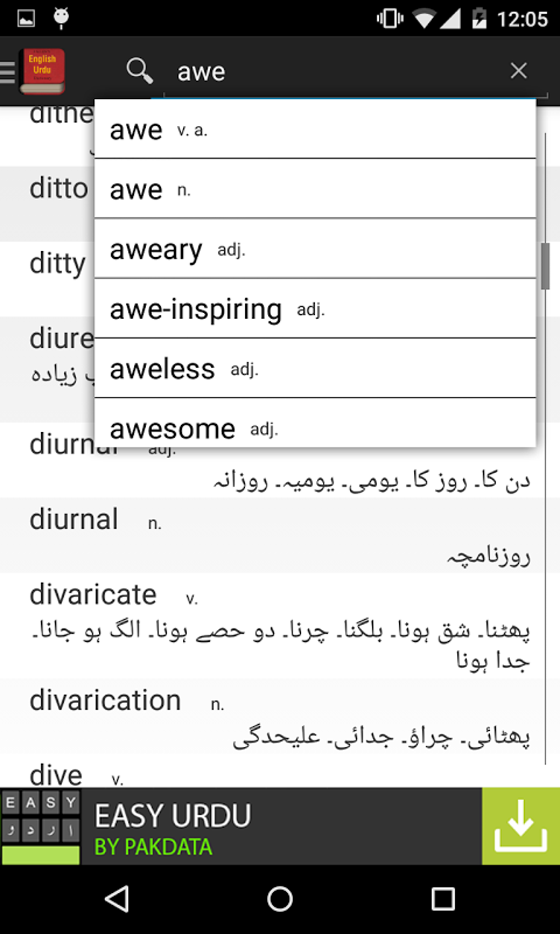This screenshot has height=934, width=560.
Task: Open the 'divaricate v.' entry
Action: click(272, 626)
